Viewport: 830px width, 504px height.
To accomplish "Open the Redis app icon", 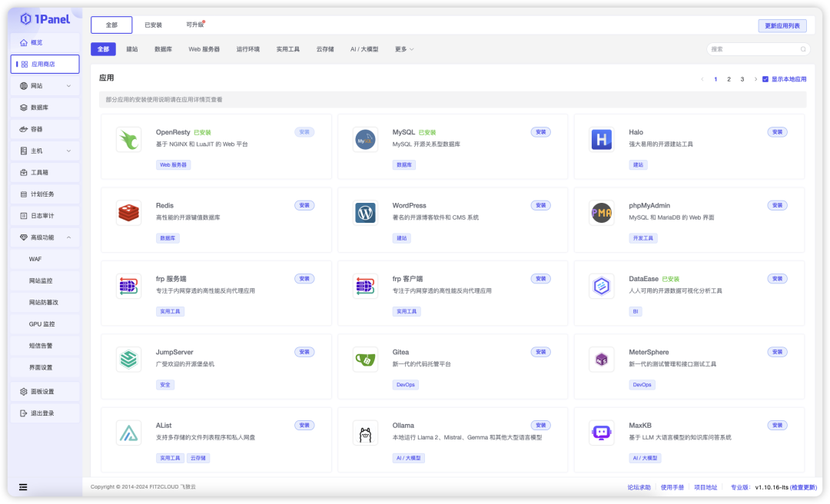I will click(x=128, y=213).
